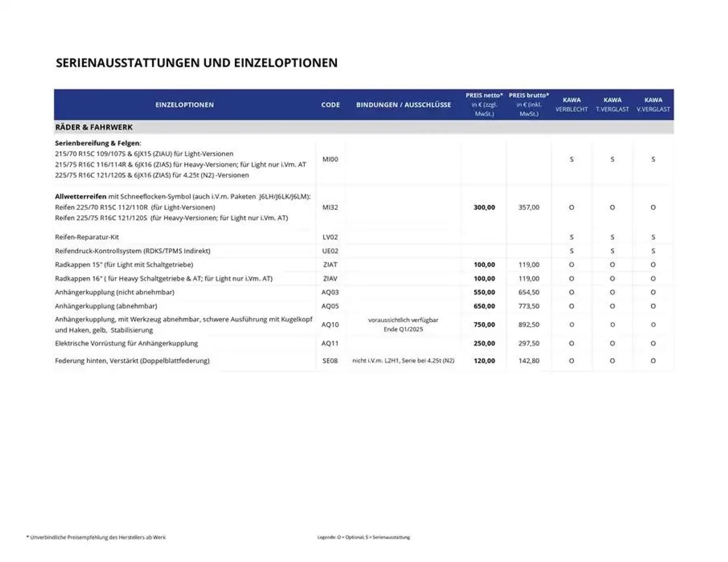Select gross price '892,50'
The image size is (728, 562).
pos(529,325)
